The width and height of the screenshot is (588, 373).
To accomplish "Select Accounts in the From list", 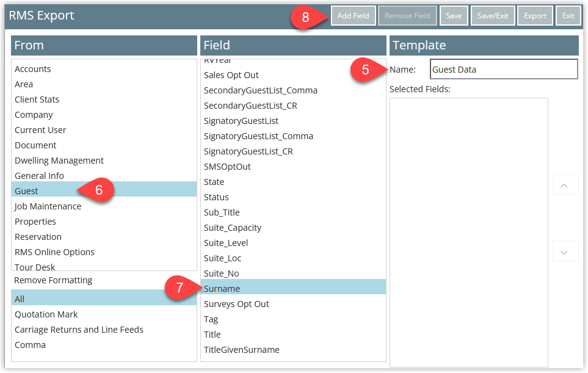I will 104,69.
